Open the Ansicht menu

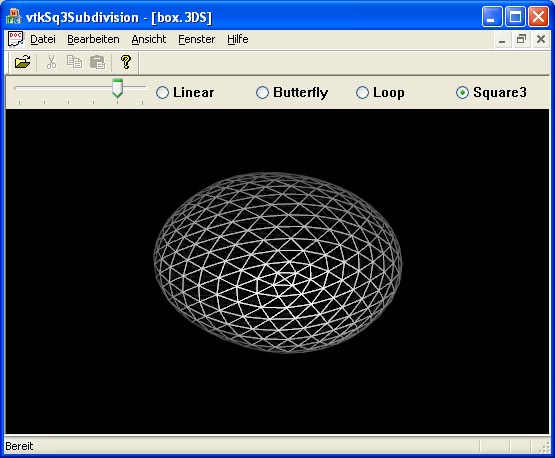(149, 39)
